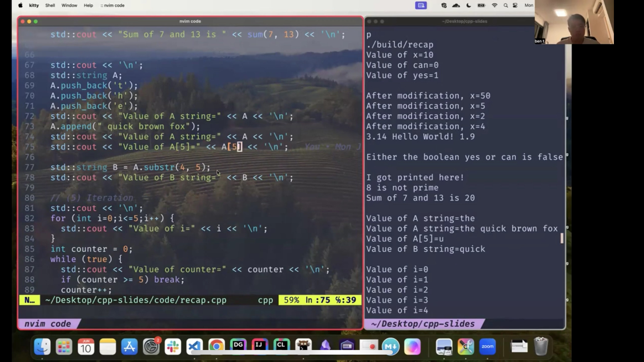Image resolution: width=644 pixels, height=362 pixels.
Task: Open the Shell menu
Action: [50, 5]
